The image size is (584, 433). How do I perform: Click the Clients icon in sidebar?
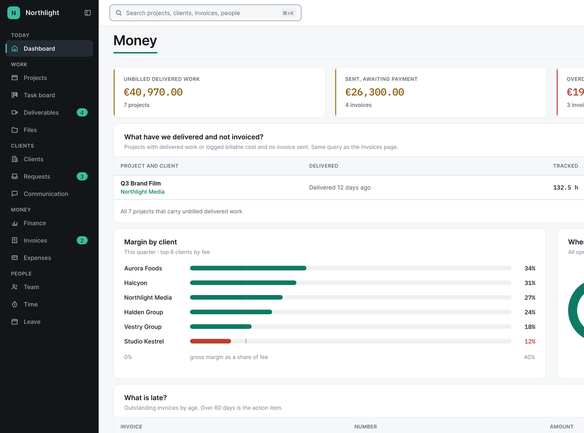point(15,159)
